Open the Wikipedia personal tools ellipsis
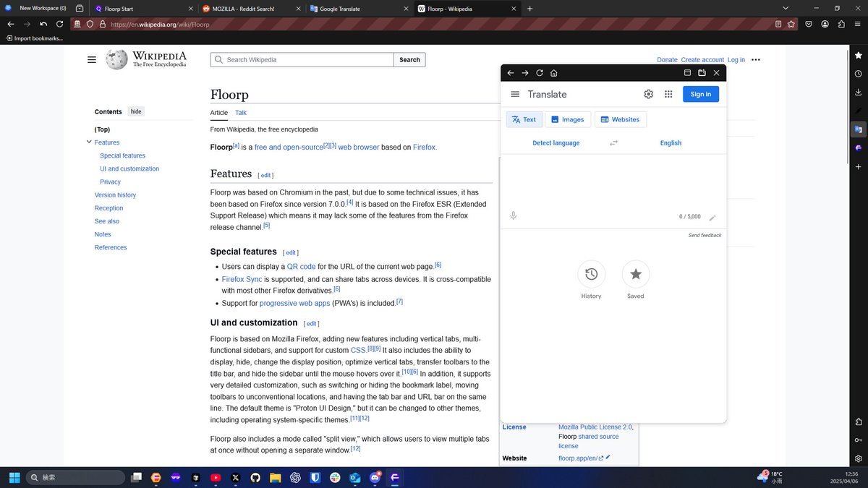Image resolution: width=868 pixels, height=488 pixels. coord(756,60)
